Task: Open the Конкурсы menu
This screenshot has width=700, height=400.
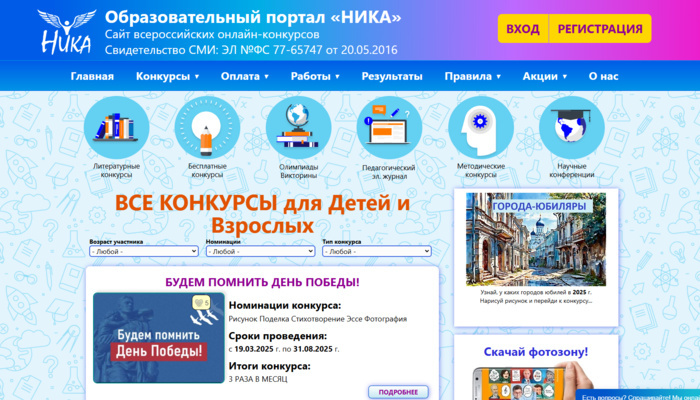Action: click(167, 76)
